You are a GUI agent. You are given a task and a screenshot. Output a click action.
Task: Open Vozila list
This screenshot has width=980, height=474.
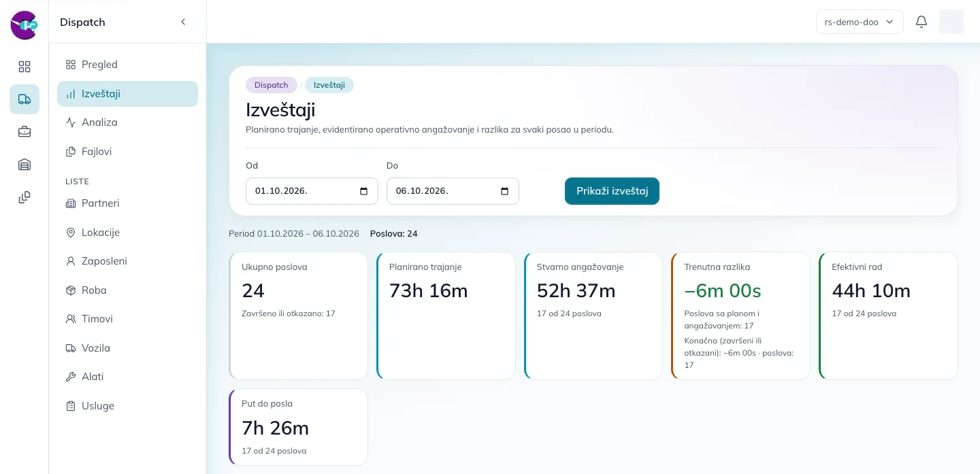tap(127, 348)
